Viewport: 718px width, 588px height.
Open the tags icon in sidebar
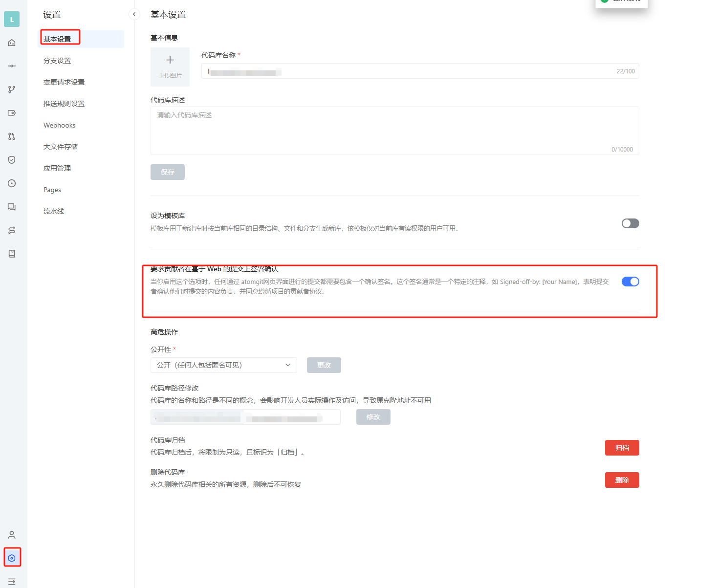[12, 113]
